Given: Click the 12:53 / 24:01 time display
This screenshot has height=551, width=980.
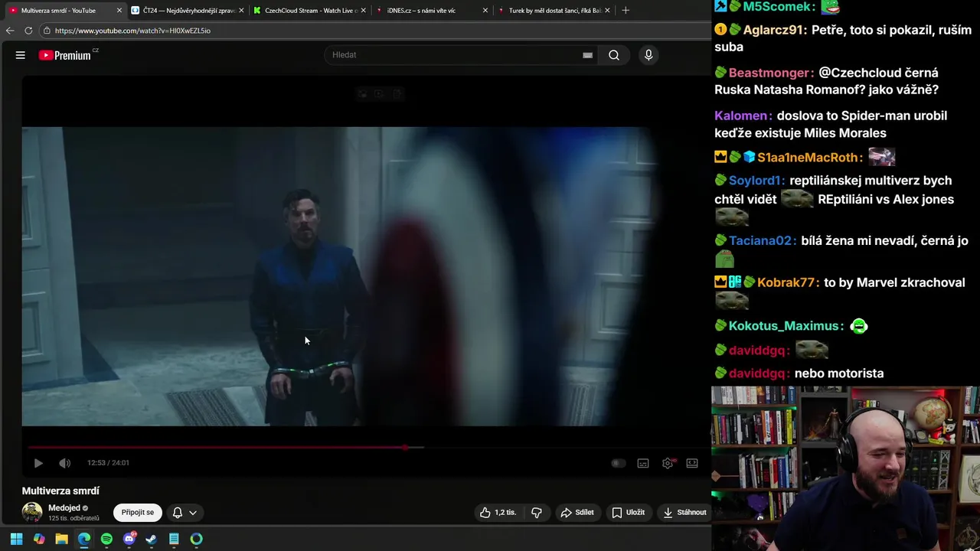Looking at the screenshot, I should click(x=108, y=463).
